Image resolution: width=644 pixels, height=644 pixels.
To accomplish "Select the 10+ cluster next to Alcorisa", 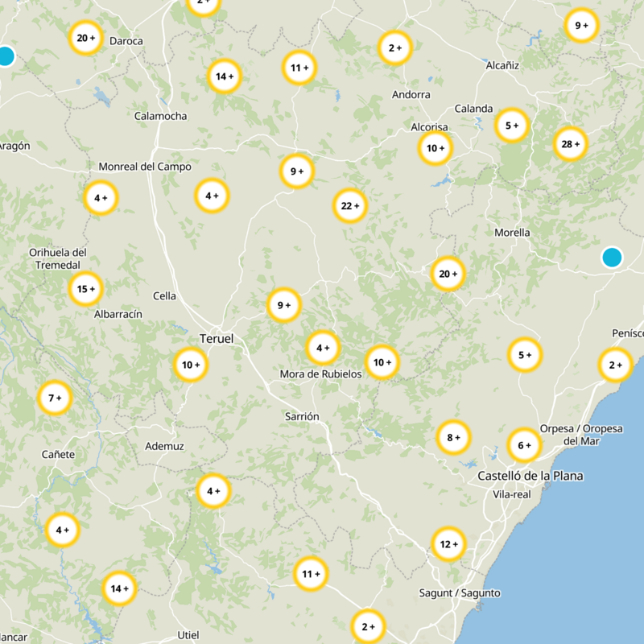I will pos(436,148).
